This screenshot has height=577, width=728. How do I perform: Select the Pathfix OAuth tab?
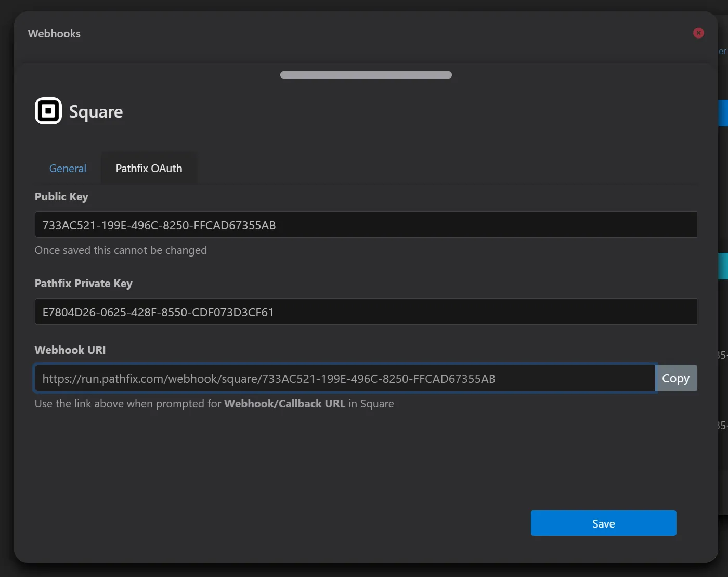(x=149, y=169)
